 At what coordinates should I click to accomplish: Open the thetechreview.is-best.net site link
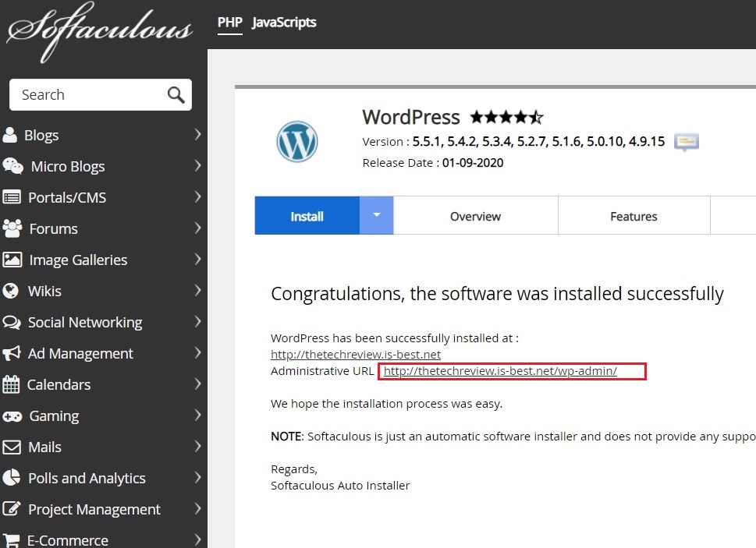click(x=356, y=355)
